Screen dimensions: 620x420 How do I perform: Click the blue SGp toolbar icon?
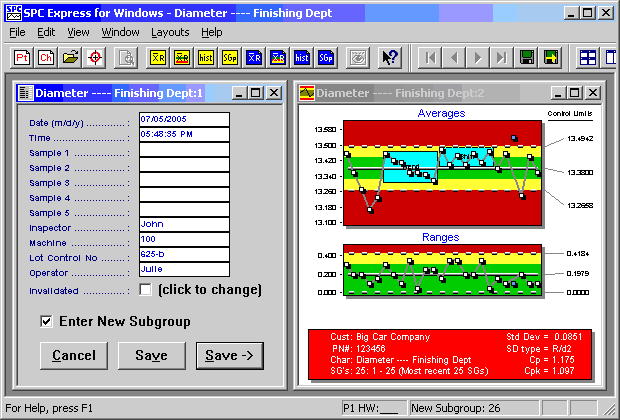(x=326, y=57)
